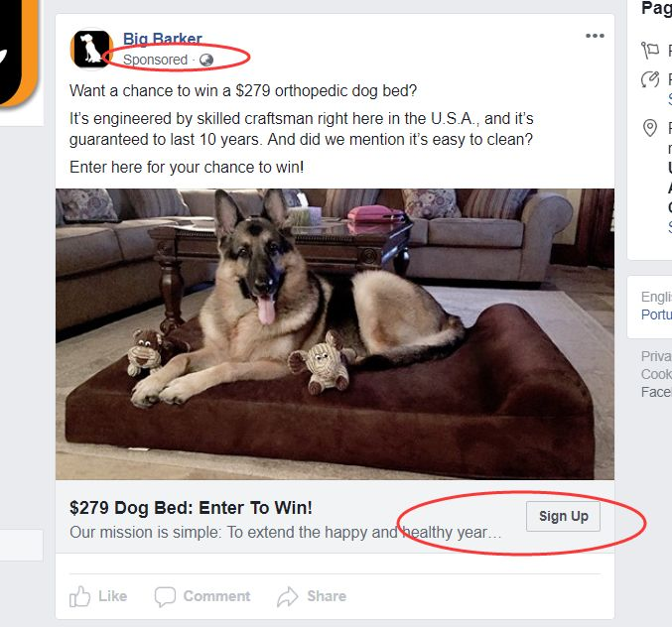Viewport: 672px width, 627px height.
Task: Click the Comment speech bubble icon
Action: (165, 596)
